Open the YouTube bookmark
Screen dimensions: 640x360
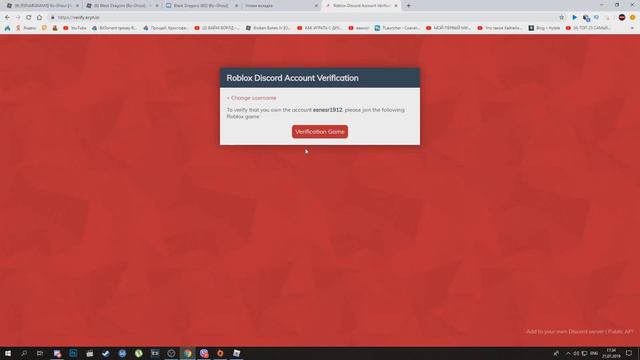tap(75, 28)
